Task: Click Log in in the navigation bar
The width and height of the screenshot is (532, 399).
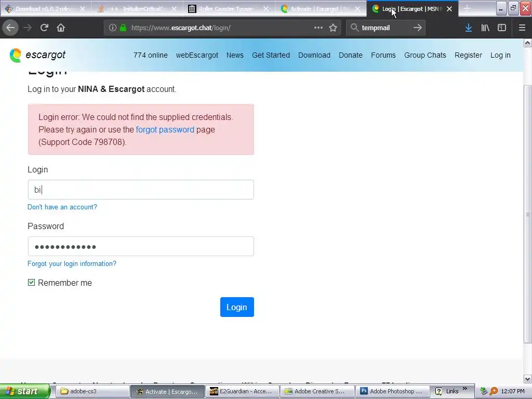Action: click(x=500, y=55)
